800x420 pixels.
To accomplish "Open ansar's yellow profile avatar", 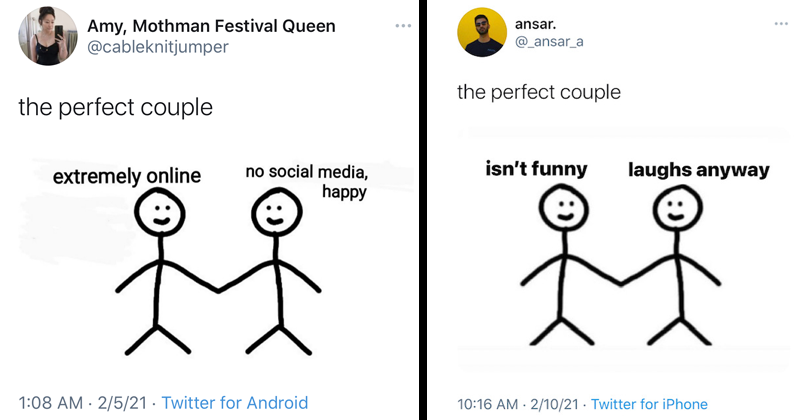I will pos(481,33).
